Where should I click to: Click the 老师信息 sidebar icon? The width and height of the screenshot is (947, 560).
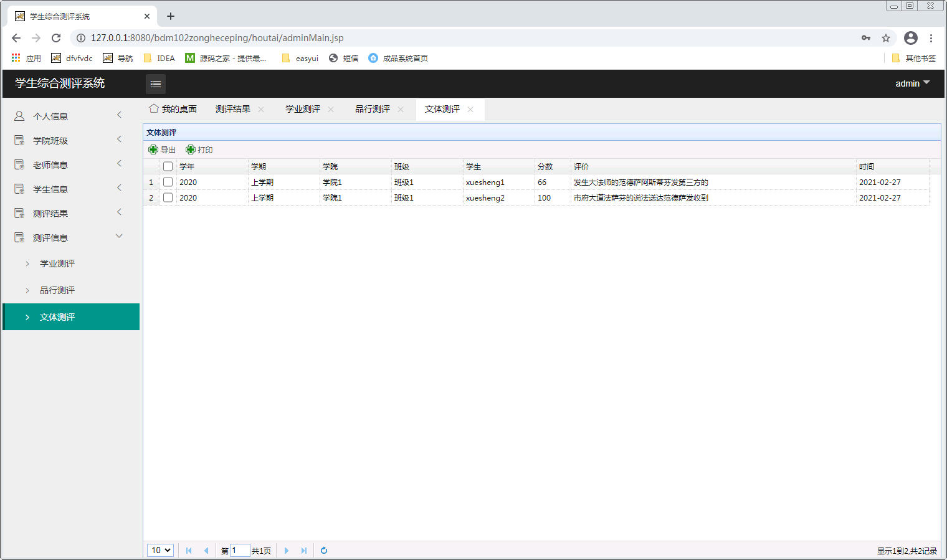tap(19, 164)
